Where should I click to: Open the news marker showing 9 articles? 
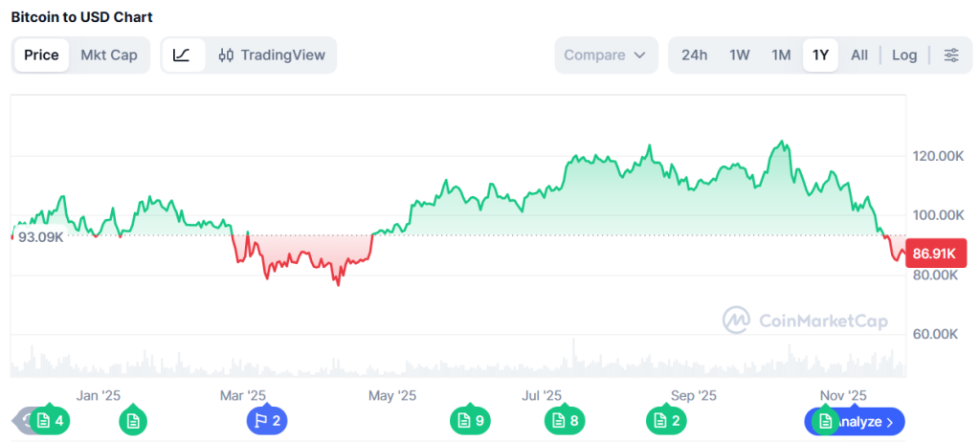point(471,420)
